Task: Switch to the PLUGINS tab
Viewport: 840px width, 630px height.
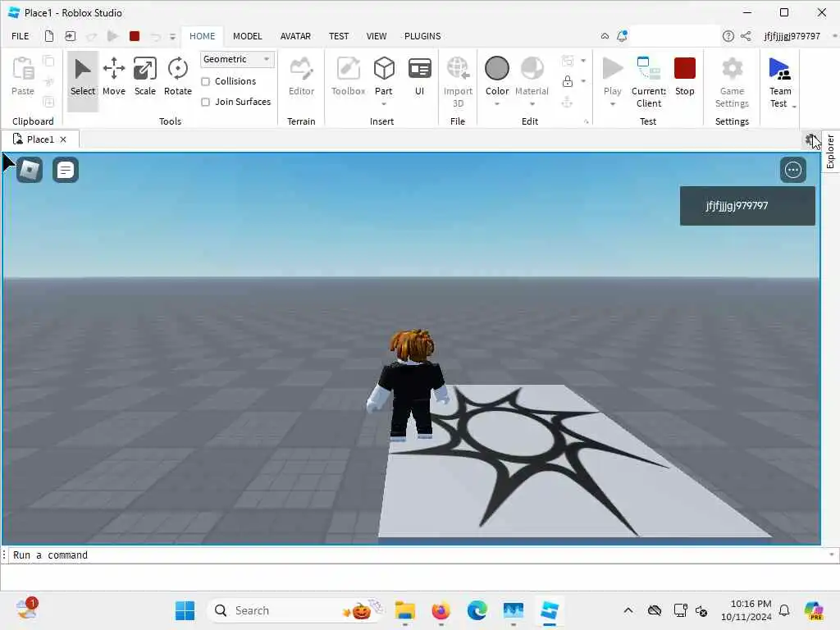Action: [x=422, y=36]
